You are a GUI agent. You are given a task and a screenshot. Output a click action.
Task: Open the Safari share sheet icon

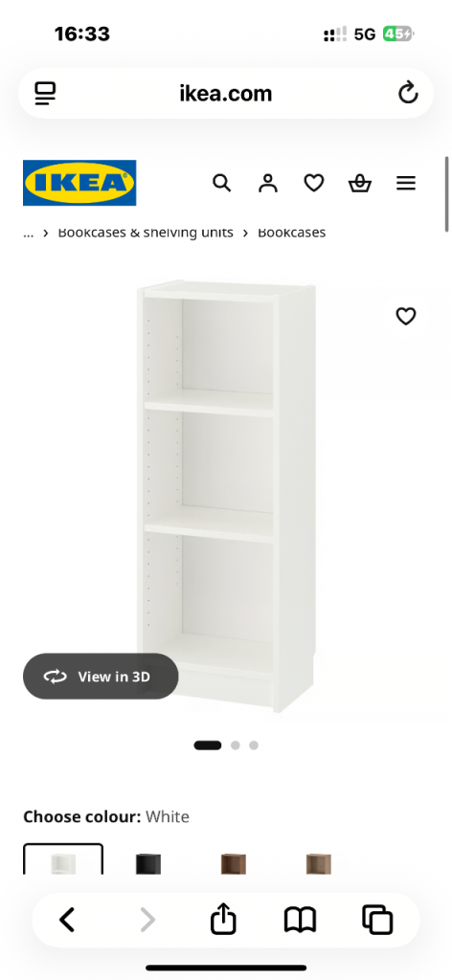coord(223,920)
